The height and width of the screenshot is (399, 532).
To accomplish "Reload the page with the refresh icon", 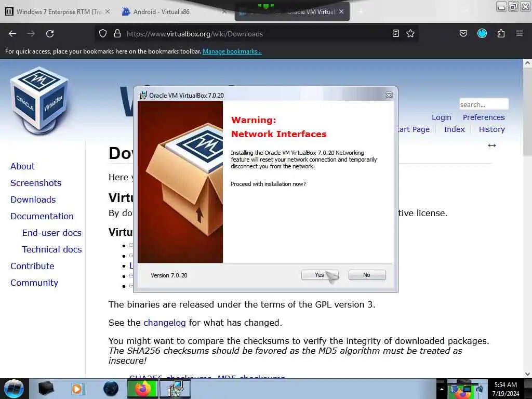I will [50, 34].
